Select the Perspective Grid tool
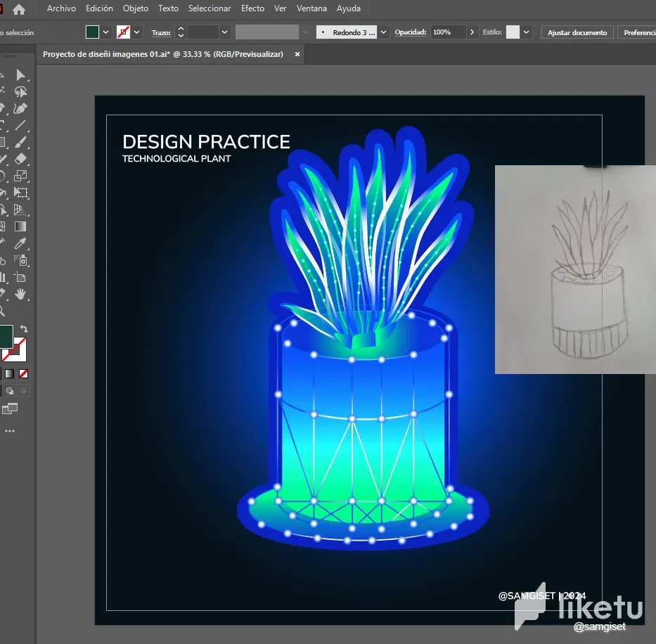This screenshot has width=656, height=644. tap(20, 210)
